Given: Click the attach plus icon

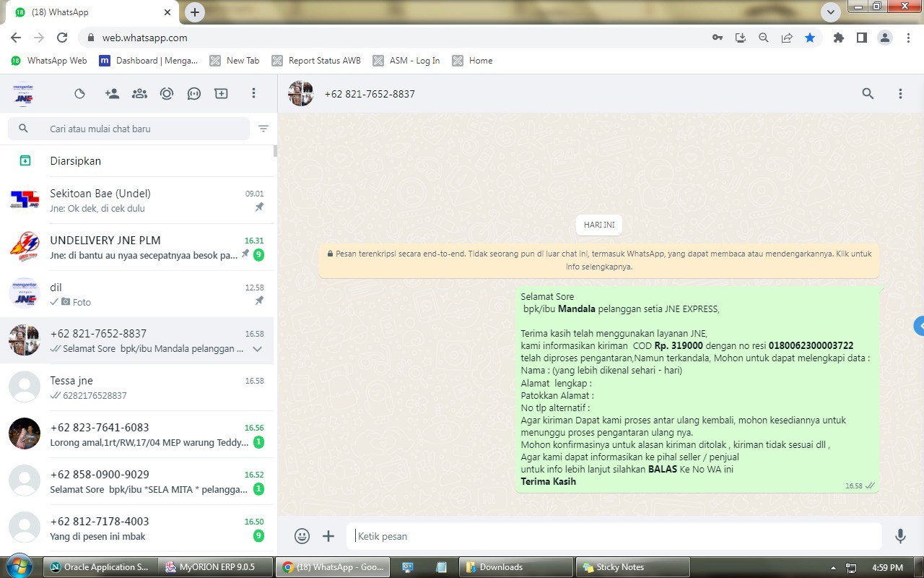Looking at the screenshot, I should [328, 536].
